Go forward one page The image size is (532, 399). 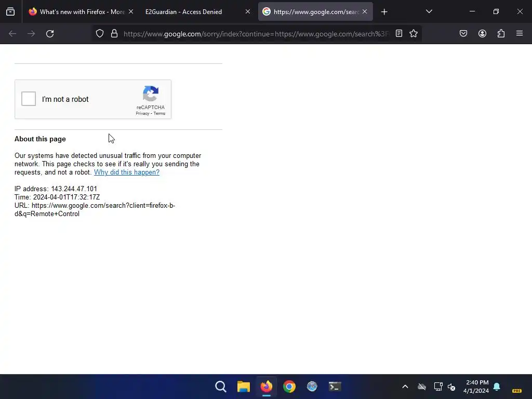[x=31, y=34]
